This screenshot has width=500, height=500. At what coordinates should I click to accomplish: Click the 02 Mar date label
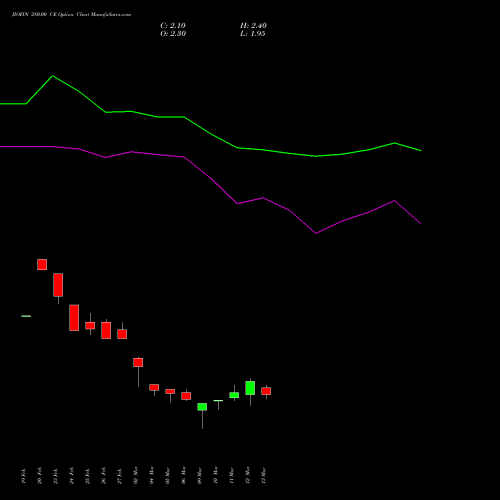[135, 475]
